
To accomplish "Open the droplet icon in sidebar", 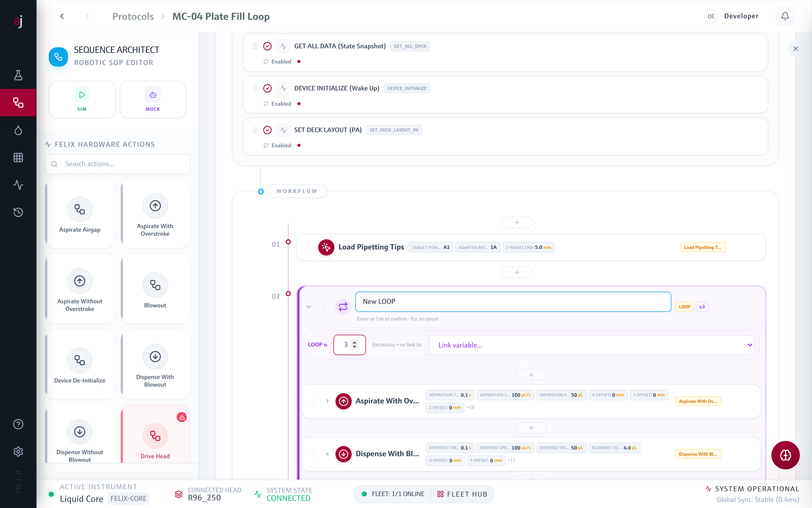I will click(18, 130).
